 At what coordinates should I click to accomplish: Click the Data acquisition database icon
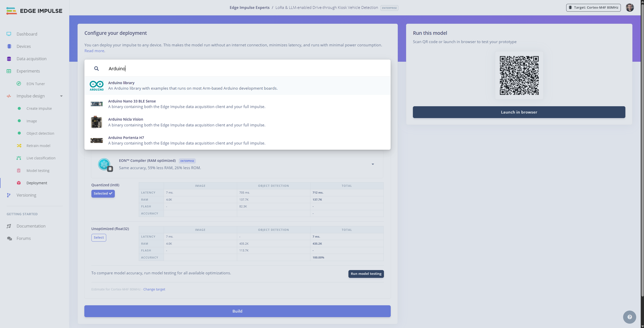(x=9, y=59)
